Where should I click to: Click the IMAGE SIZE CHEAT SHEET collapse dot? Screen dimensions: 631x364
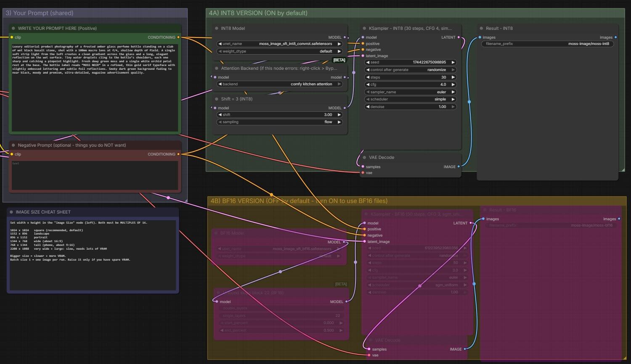coord(11,212)
